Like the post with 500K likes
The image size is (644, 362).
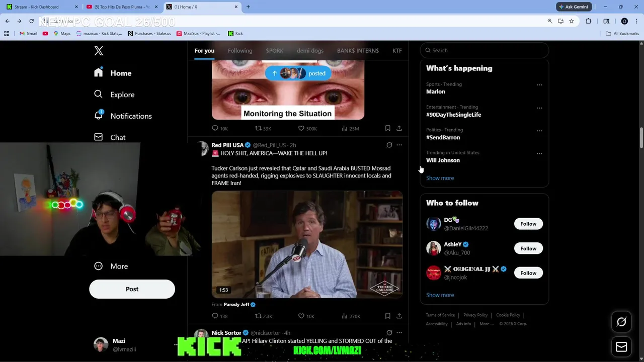[x=307, y=128]
